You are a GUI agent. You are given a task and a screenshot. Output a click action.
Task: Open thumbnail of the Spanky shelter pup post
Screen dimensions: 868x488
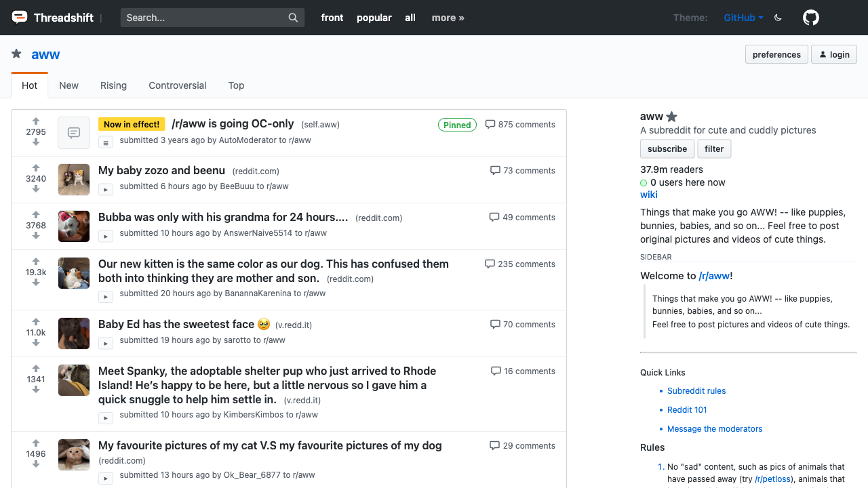click(74, 380)
